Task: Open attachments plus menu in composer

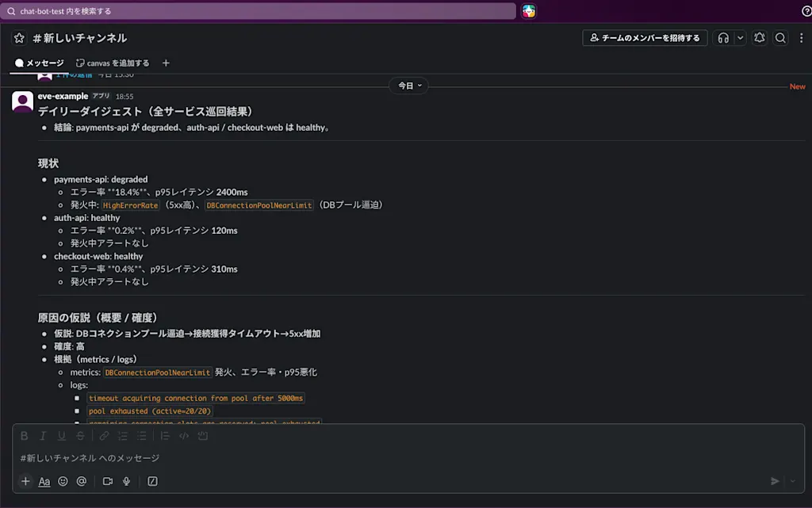Action: coord(25,481)
